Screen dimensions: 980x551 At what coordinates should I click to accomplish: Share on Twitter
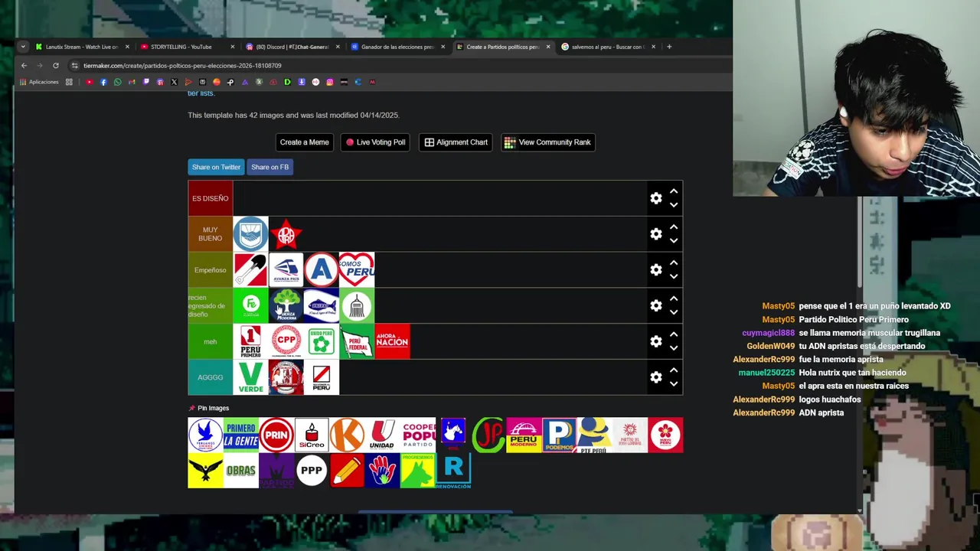pyautogui.click(x=216, y=167)
